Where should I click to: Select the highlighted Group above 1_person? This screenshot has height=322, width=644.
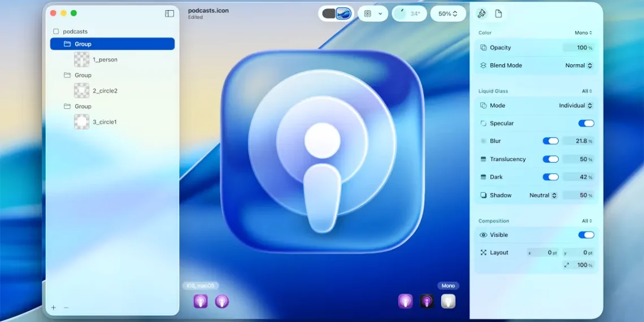(112, 44)
